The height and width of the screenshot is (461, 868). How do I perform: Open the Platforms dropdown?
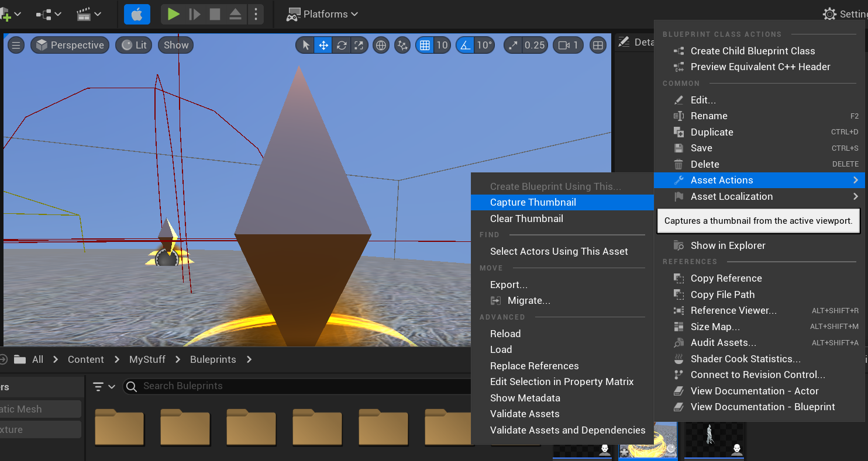322,13
